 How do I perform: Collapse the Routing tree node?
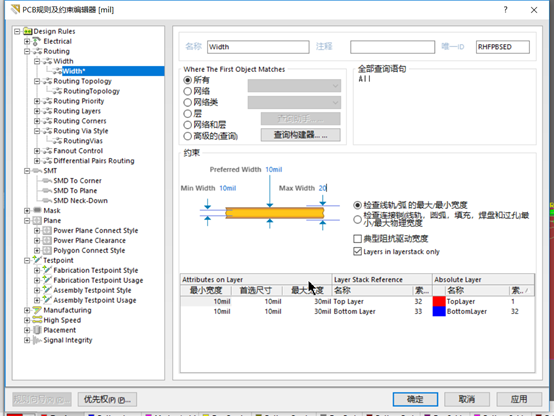[x=27, y=51]
